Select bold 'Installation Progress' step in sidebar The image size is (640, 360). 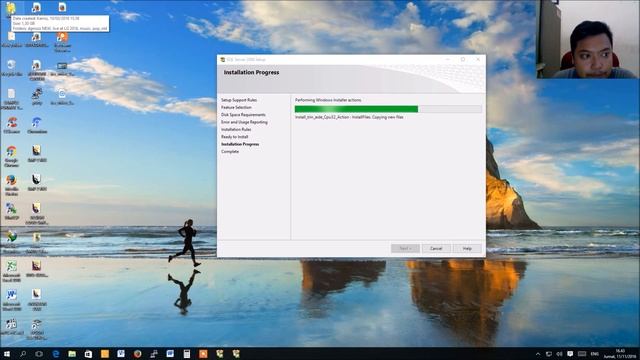tap(240, 144)
